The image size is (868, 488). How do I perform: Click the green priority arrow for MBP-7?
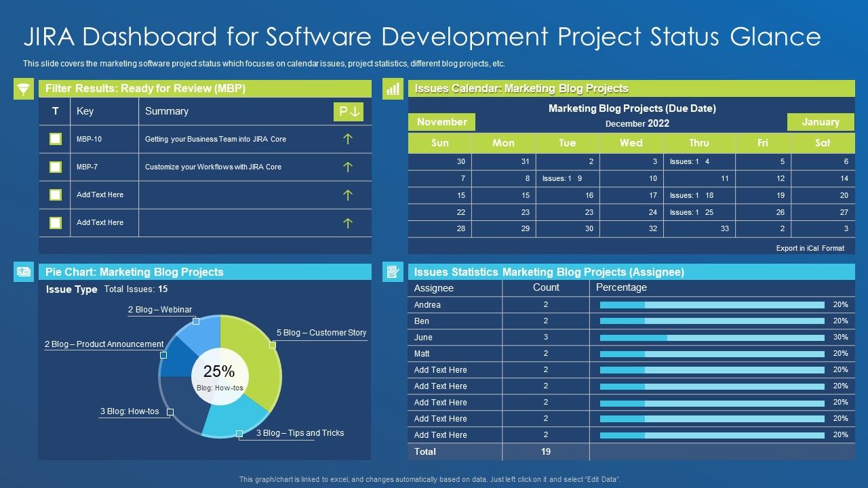[347, 166]
